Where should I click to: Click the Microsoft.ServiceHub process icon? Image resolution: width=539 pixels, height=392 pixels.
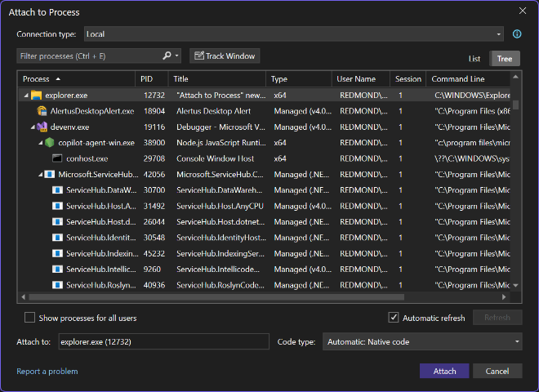pyautogui.click(x=50, y=174)
